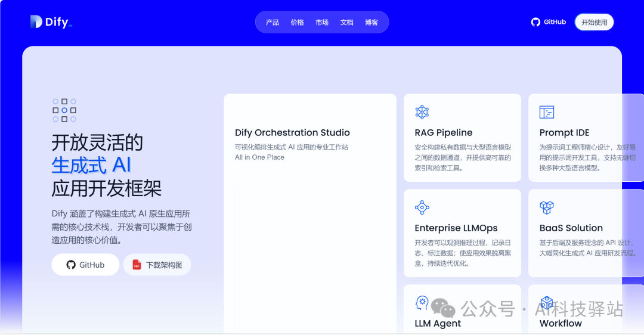Open the RAG Pipeline card title
This screenshot has width=644, height=335.
pos(444,132)
